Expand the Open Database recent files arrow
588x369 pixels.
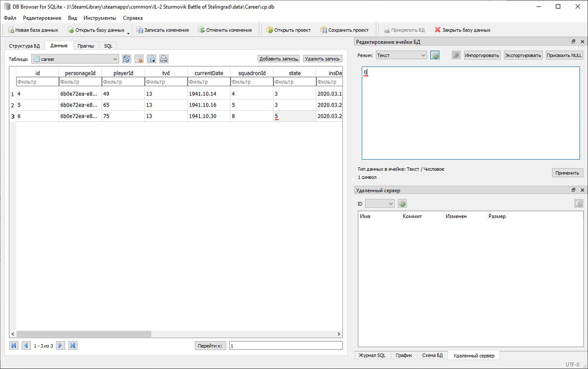click(129, 32)
